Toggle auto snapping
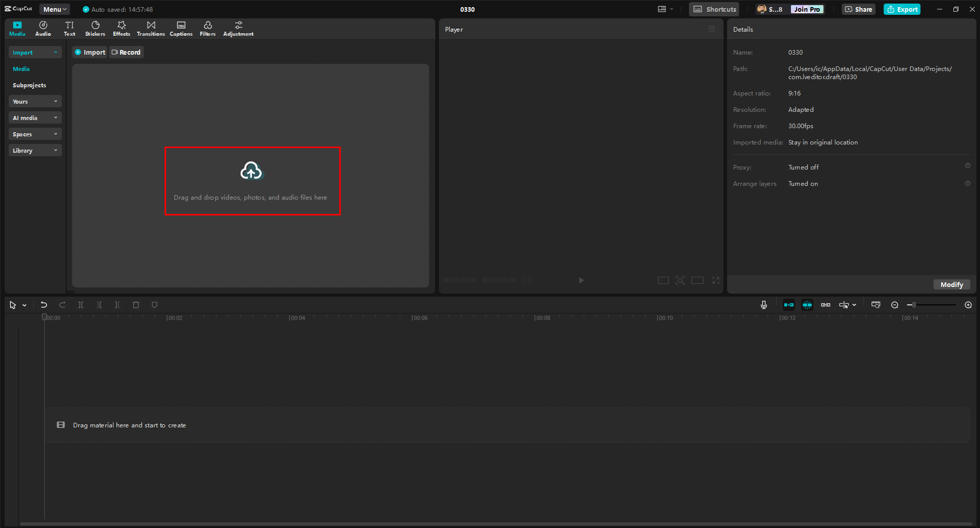This screenshot has height=528, width=980. click(807, 305)
